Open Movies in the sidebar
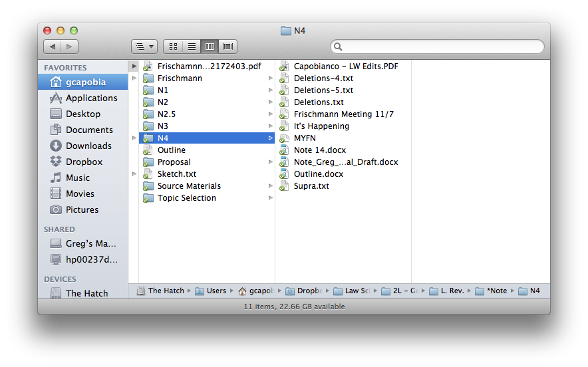588x367 pixels. [x=83, y=194]
